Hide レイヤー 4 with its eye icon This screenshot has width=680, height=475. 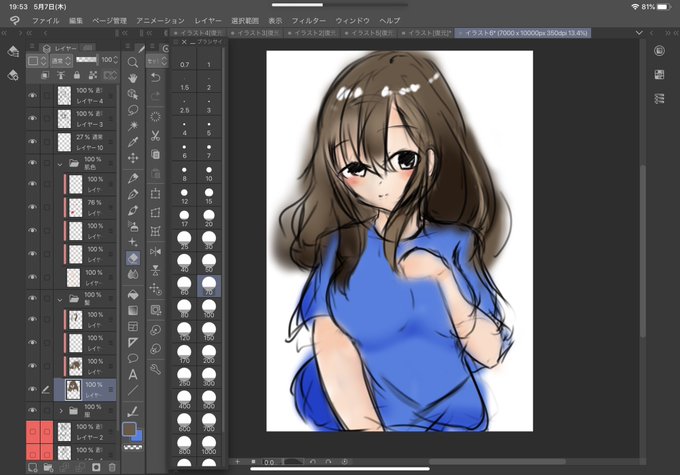coord(33,95)
